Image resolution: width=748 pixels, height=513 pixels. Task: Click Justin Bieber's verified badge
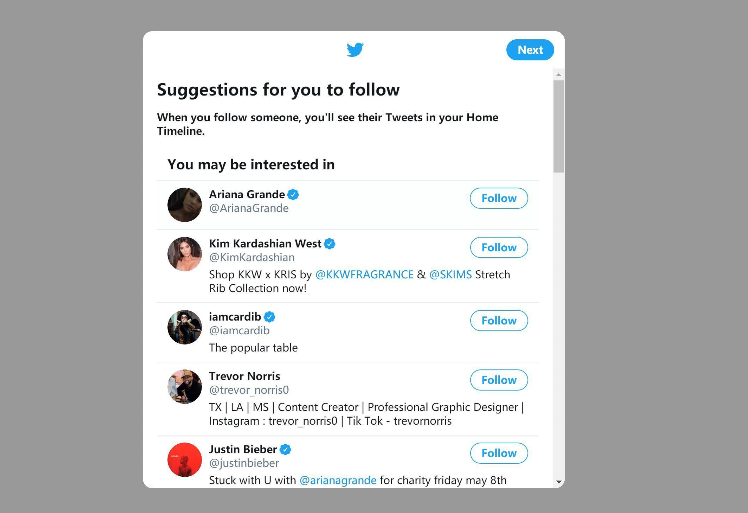(x=286, y=449)
